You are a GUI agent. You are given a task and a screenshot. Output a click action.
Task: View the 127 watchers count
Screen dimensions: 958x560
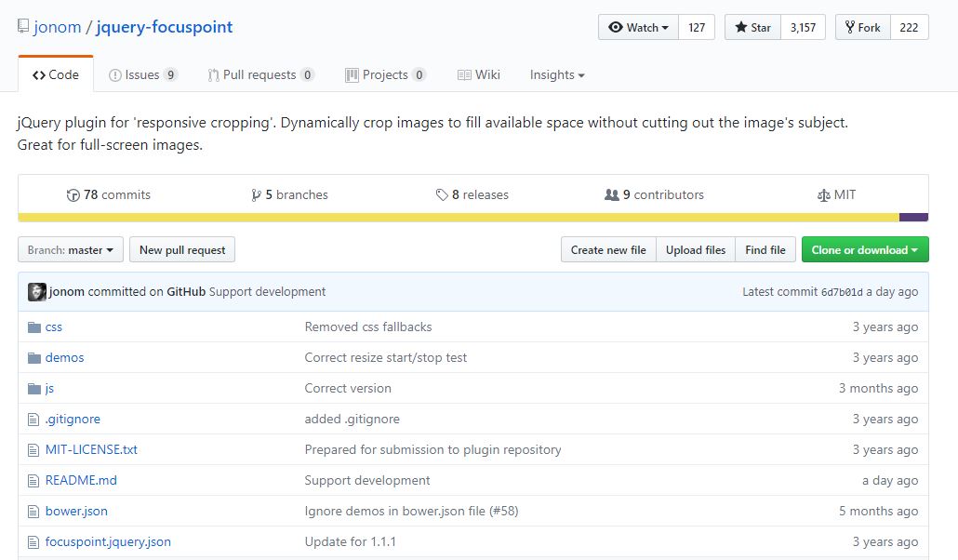click(x=697, y=28)
